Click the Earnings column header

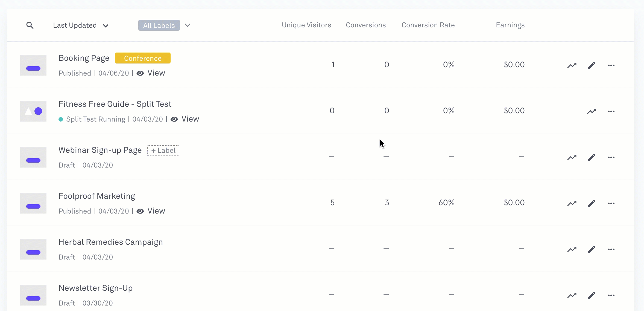coord(510,25)
